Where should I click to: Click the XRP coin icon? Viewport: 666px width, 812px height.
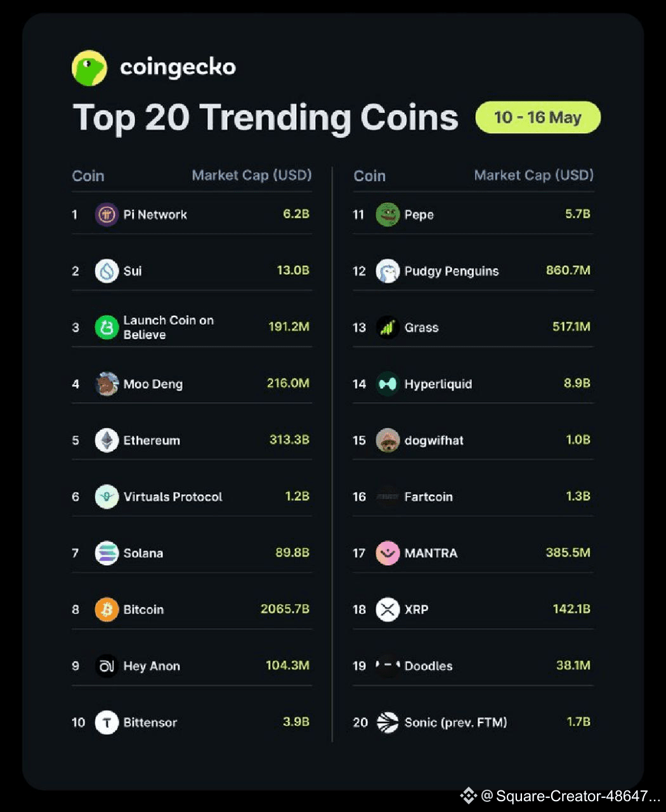[x=388, y=610]
